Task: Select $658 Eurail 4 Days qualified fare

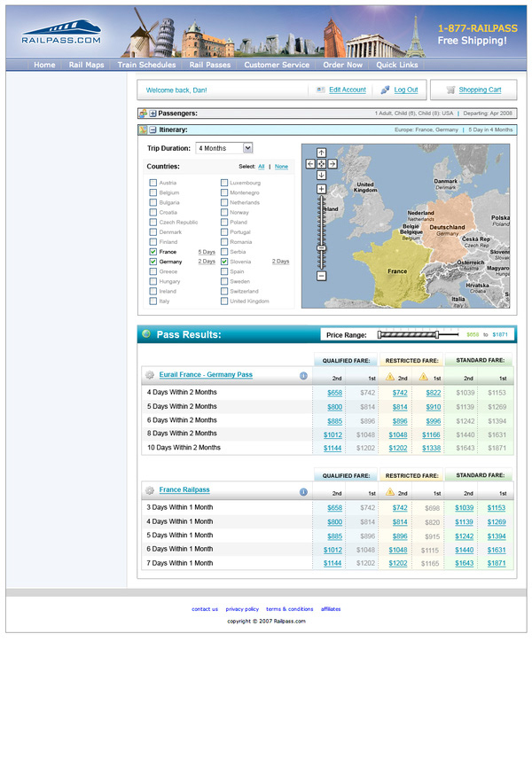Action: click(334, 393)
